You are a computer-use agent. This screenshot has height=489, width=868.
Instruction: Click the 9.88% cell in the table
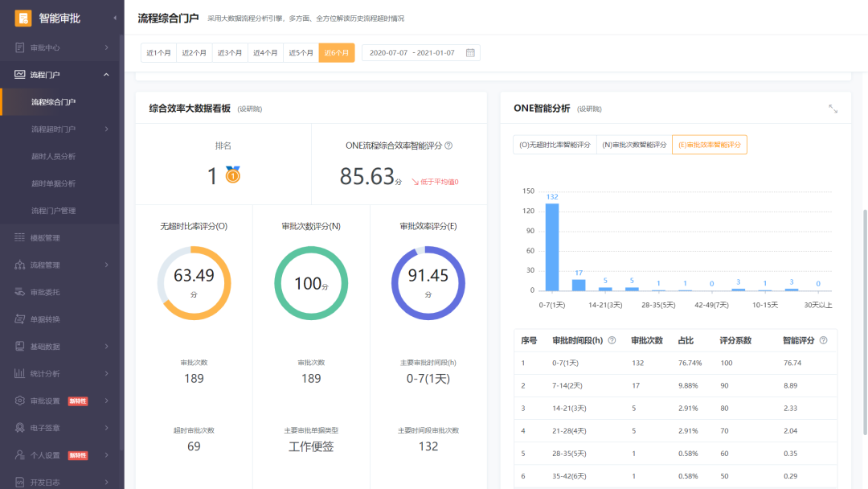[x=688, y=385]
